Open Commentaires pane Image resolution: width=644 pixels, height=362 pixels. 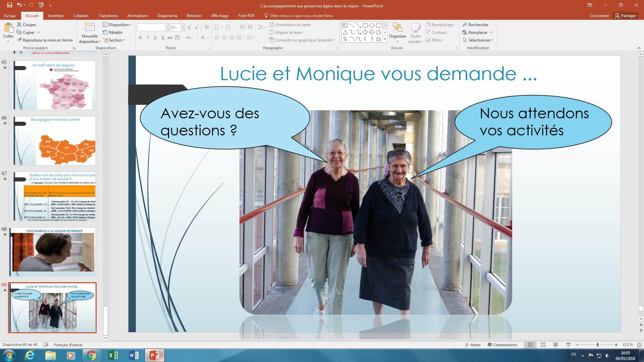502,345
